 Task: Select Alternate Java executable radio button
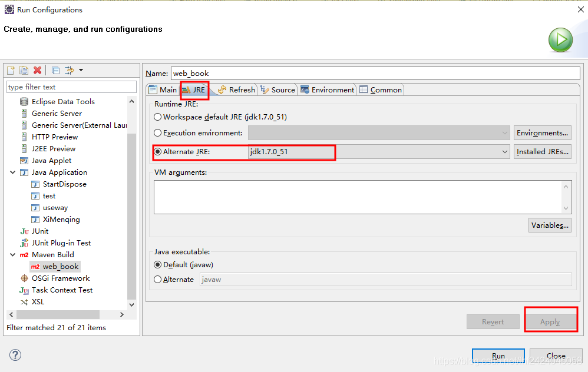pos(158,280)
